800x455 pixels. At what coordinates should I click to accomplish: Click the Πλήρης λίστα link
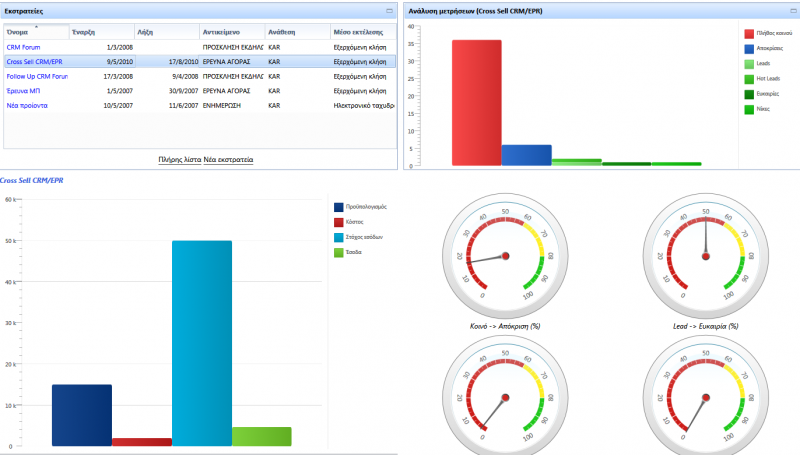(x=180, y=160)
